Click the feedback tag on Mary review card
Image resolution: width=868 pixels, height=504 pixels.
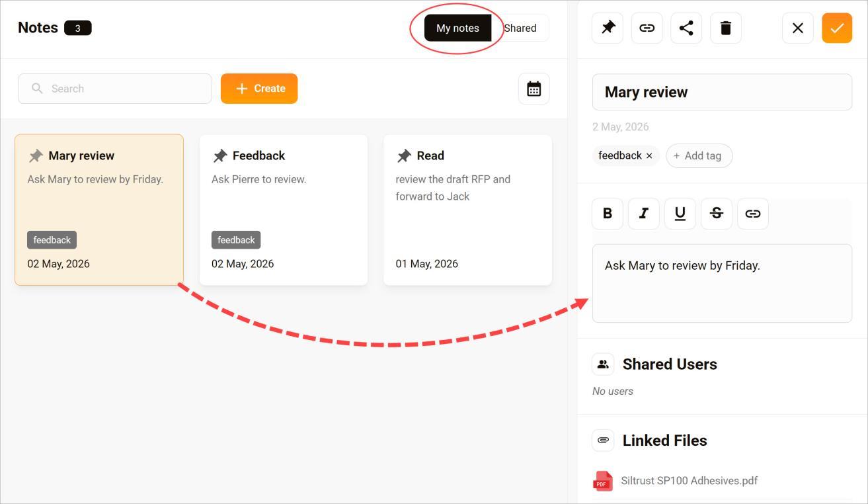52,240
